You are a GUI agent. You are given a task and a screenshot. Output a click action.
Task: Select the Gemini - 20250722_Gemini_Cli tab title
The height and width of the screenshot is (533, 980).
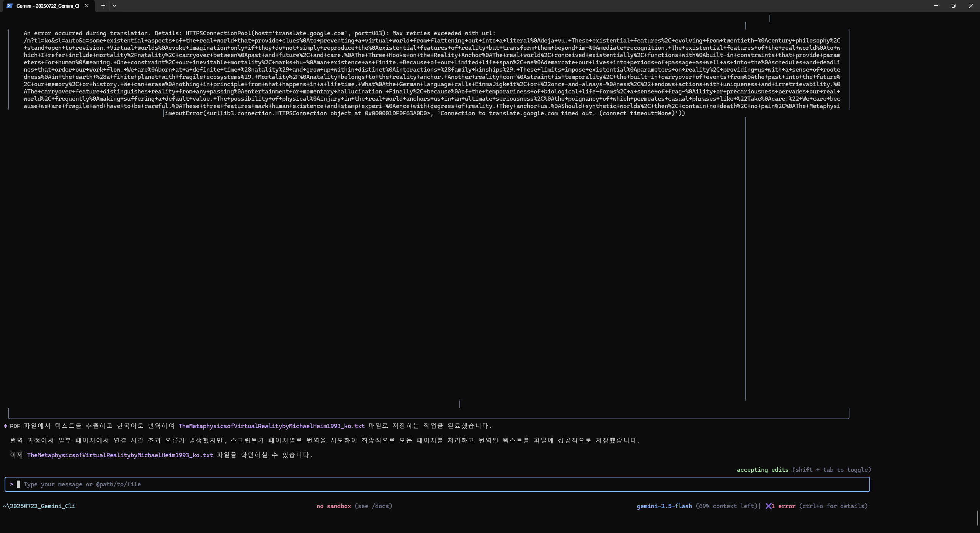tap(47, 6)
